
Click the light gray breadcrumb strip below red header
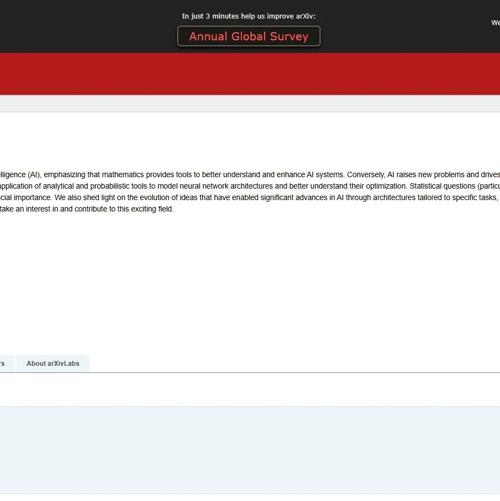point(250,103)
